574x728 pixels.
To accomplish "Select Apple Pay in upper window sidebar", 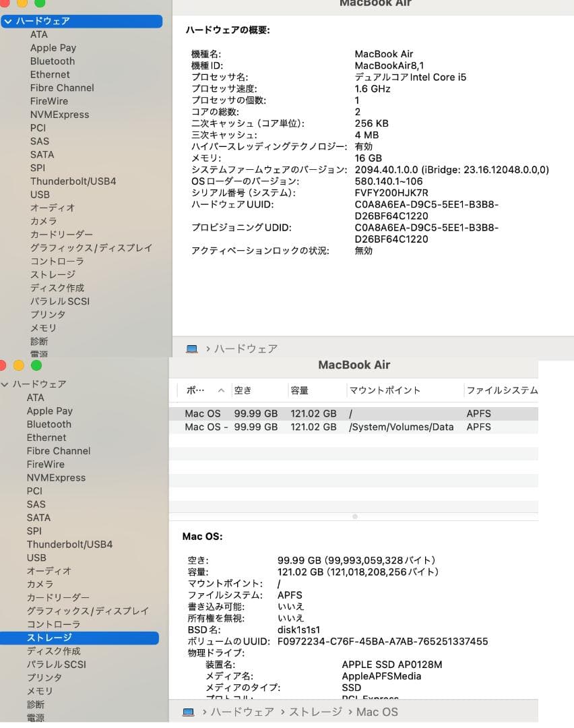I will coord(53,48).
